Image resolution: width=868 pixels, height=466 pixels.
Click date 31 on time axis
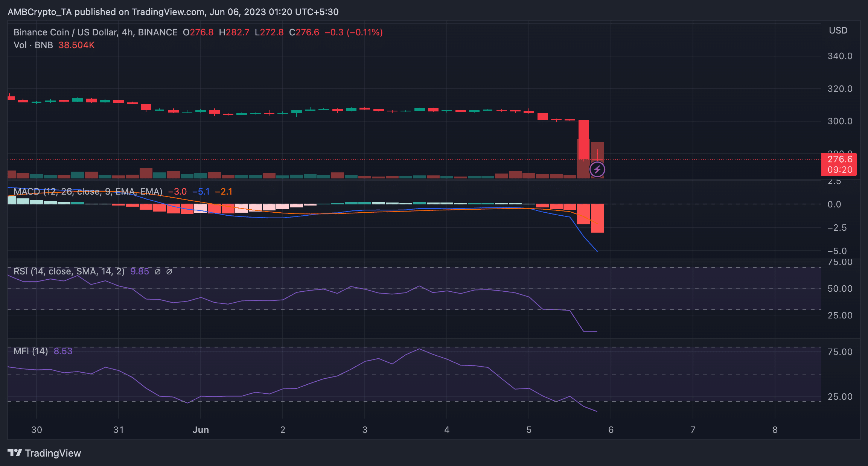(119, 430)
